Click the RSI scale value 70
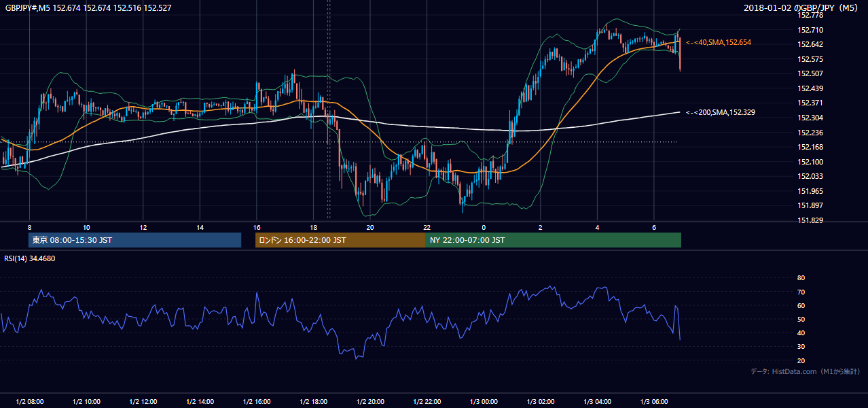 pos(801,292)
